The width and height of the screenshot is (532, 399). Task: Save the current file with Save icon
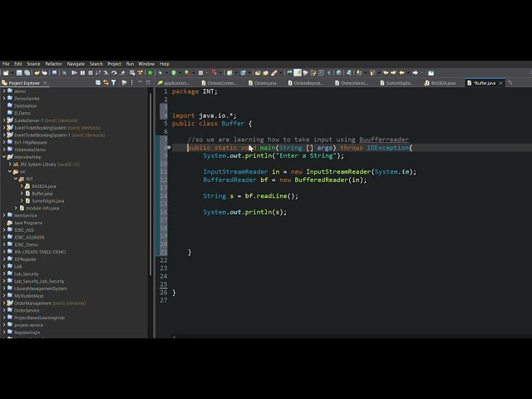coord(19,72)
